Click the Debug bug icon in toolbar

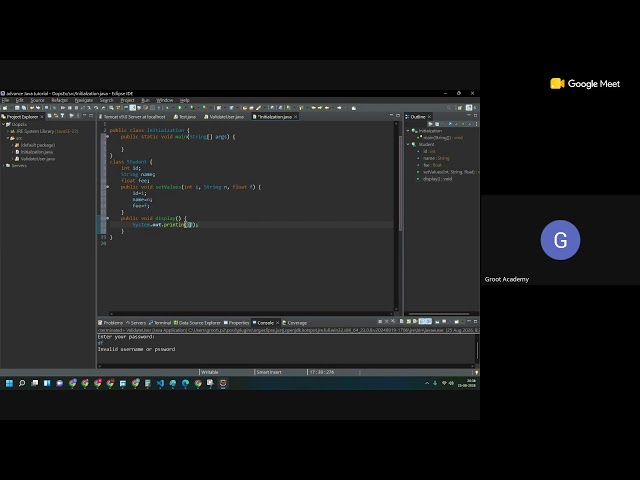tap(167, 108)
